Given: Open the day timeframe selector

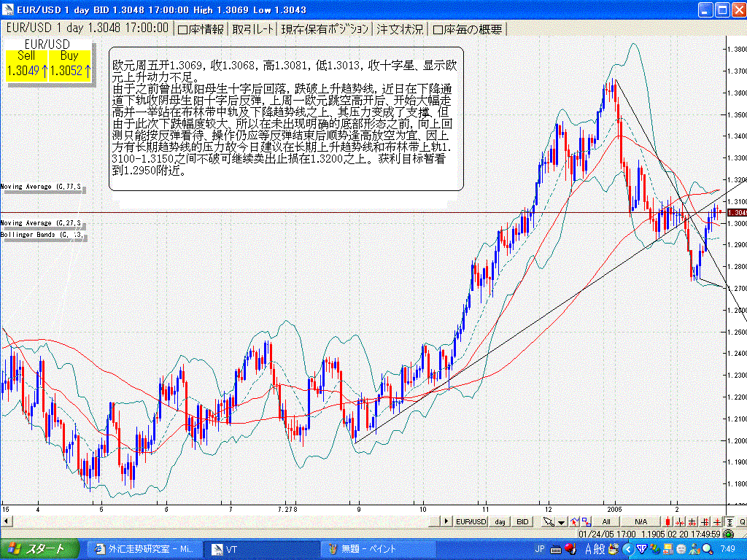Looking at the screenshot, I should 500,522.
